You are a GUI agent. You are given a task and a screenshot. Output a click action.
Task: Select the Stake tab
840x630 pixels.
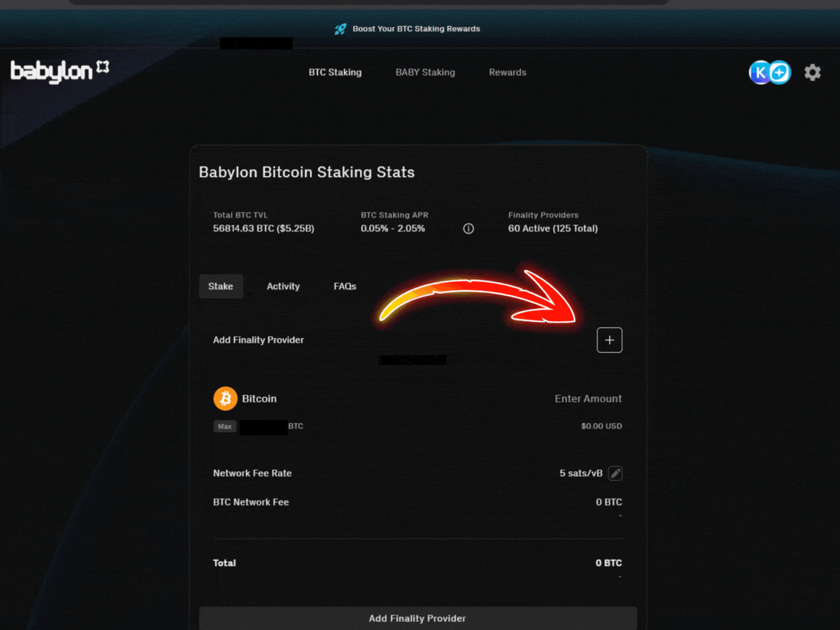[x=221, y=286]
